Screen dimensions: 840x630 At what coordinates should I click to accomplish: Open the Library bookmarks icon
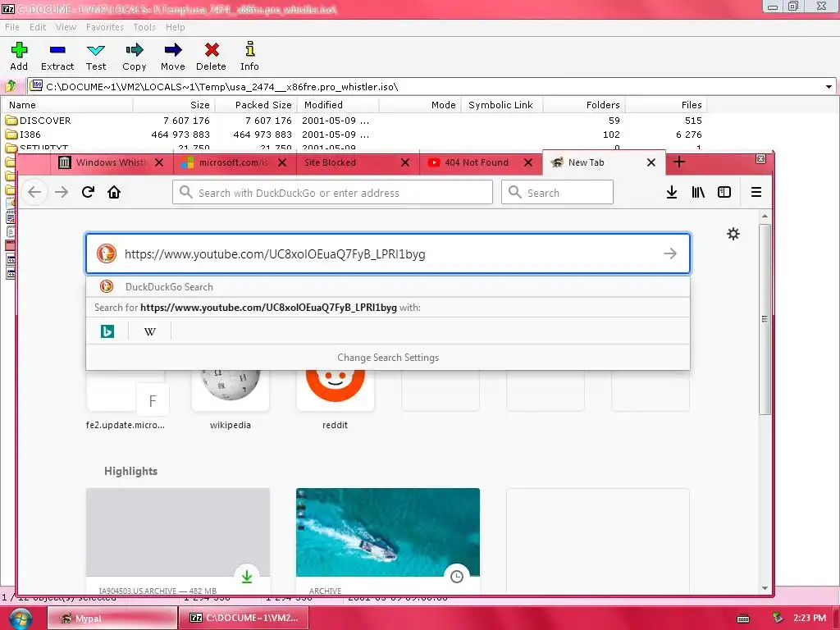(698, 192)
